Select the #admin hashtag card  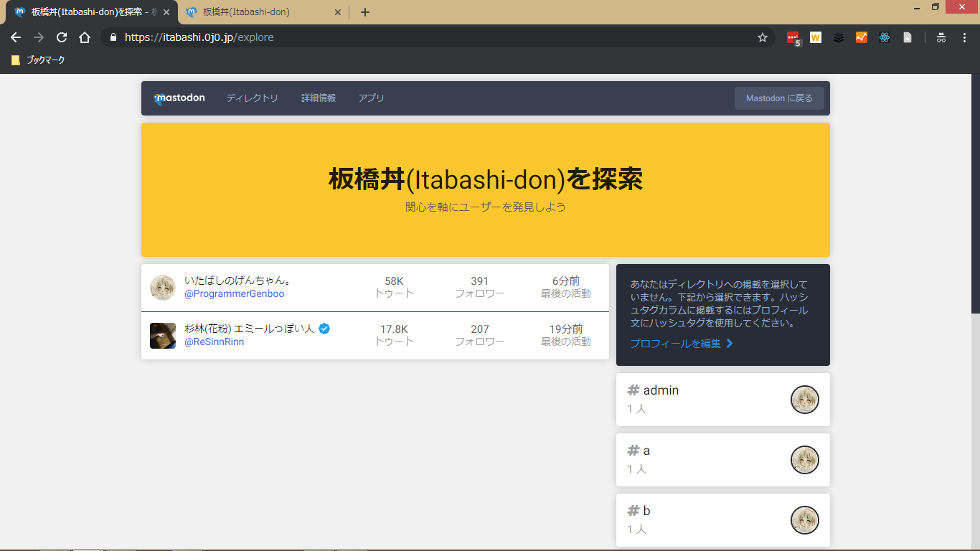click(x=722, y=400)
